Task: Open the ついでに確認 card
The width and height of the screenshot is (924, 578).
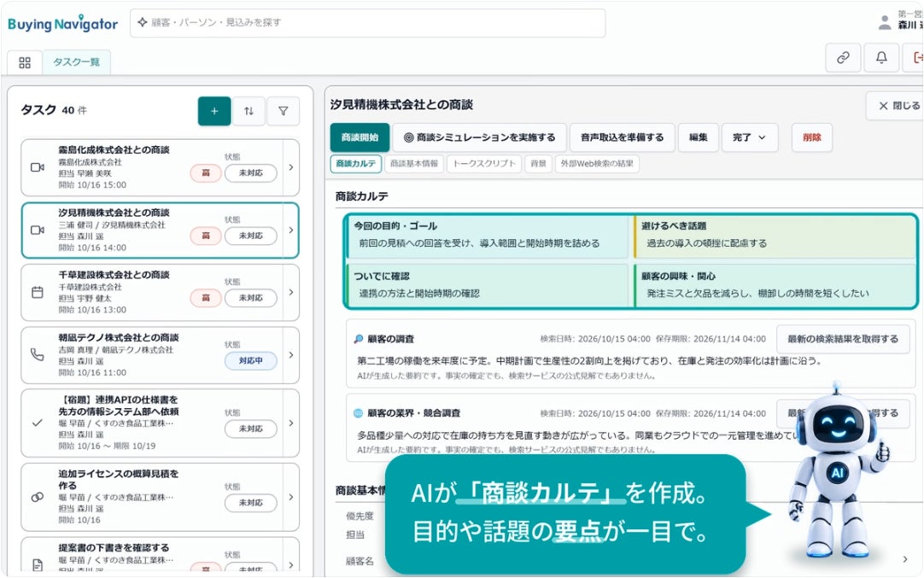Action: pyautogui.click(x=488, y=286)
